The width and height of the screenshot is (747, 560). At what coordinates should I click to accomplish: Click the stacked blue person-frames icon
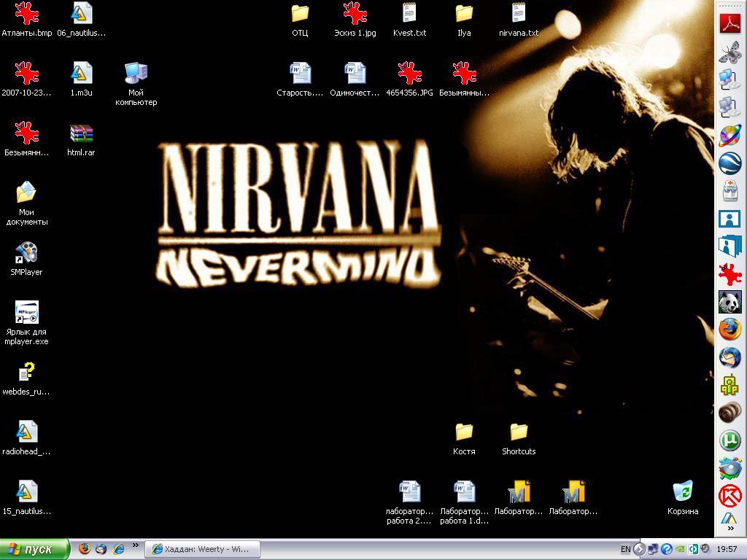tap(729, 246)
